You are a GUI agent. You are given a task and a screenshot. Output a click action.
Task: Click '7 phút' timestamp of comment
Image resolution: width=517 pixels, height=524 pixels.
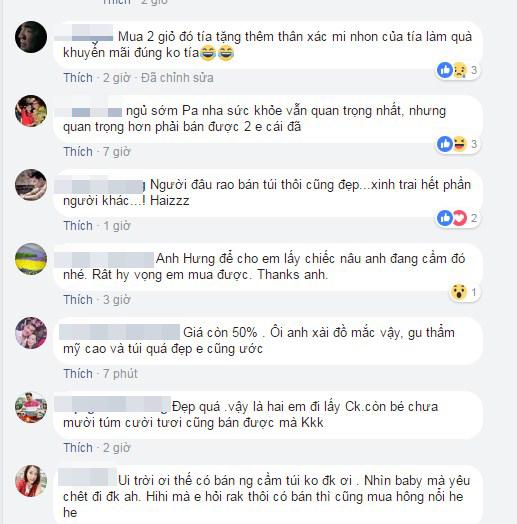[x=120, y=374]
